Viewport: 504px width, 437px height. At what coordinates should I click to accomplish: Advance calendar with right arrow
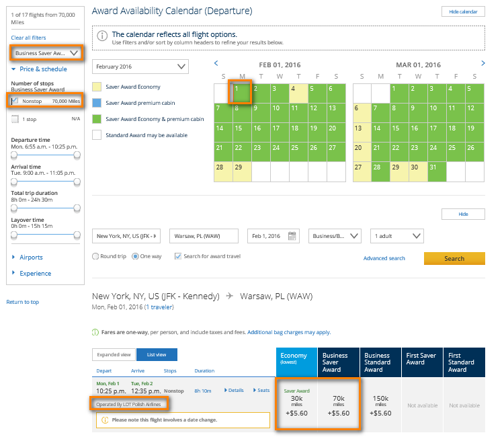pos(482,64)
